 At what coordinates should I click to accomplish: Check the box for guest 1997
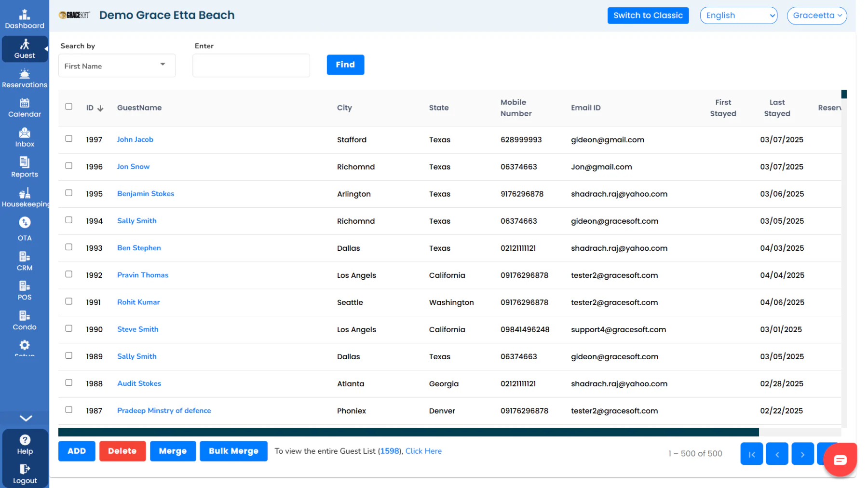pos(69,138)
